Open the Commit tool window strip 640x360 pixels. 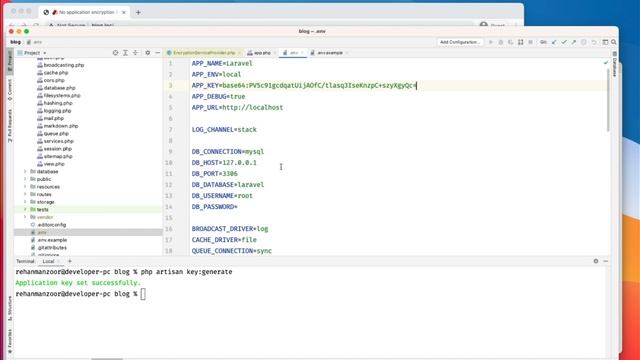pos(10,90)
